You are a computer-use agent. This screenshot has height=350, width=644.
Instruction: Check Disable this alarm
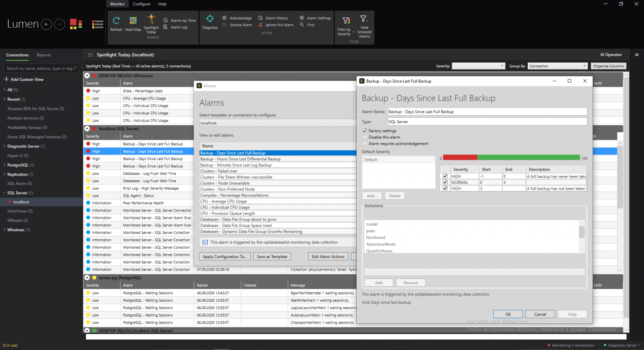point(365,137)
